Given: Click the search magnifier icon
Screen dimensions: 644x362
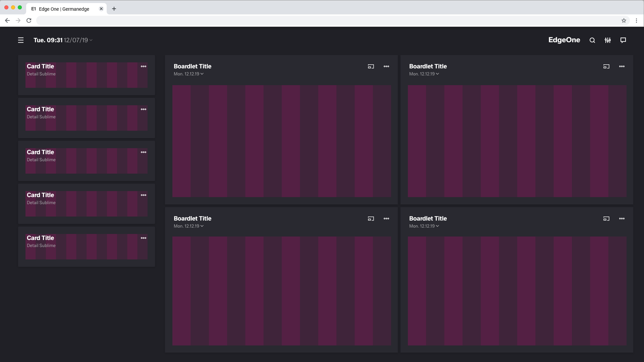Looking at the screenshot, I should click(x=592, y=40).
